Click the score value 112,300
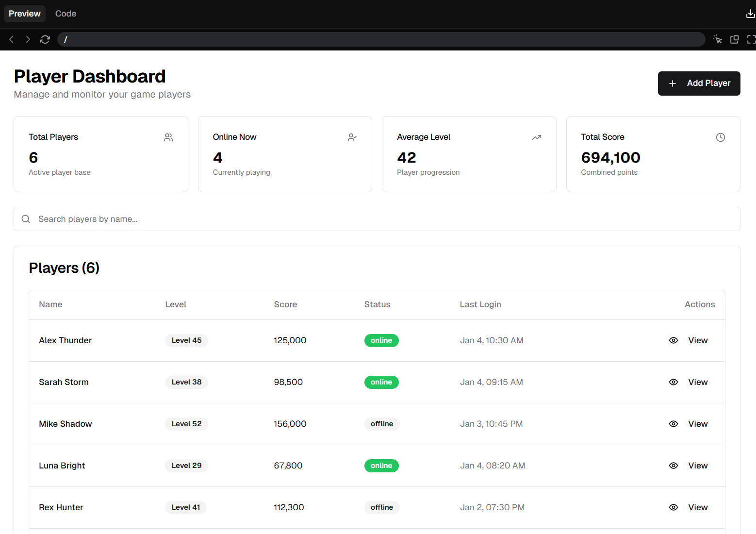 [289, 507]
